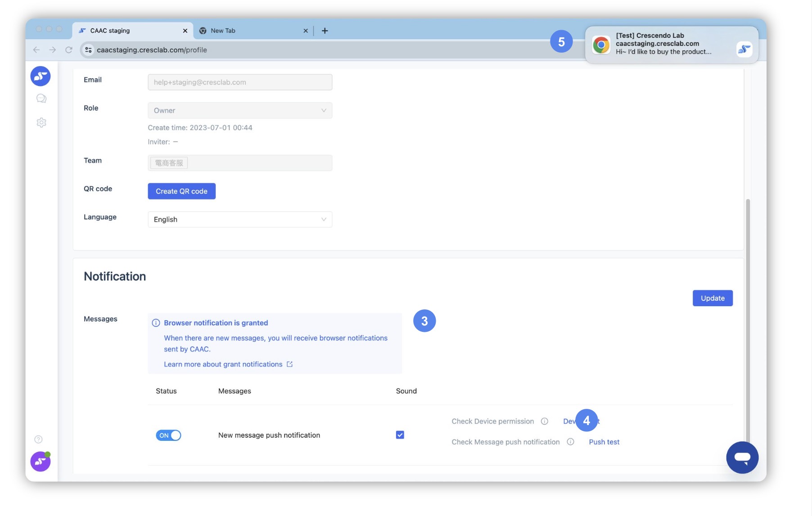Open the chat conversations sidebar icon
The height and width of the screenshot is (516, 812).
(41, 99)
